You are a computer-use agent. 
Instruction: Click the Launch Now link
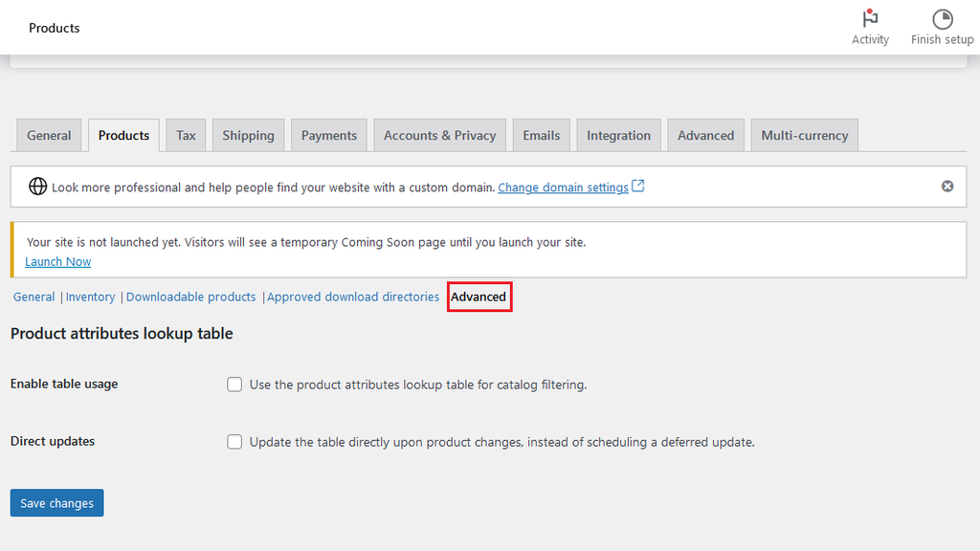tap(58, 261)
